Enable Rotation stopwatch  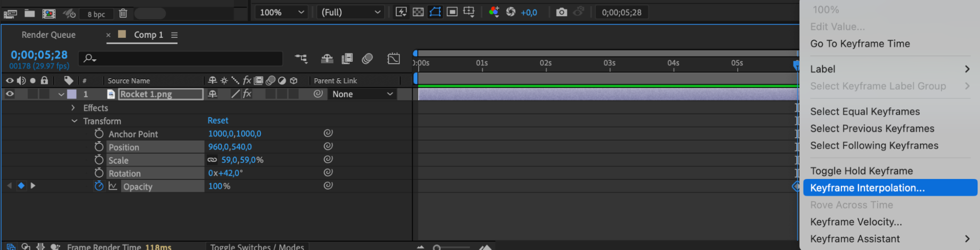[x=99, y=173]
